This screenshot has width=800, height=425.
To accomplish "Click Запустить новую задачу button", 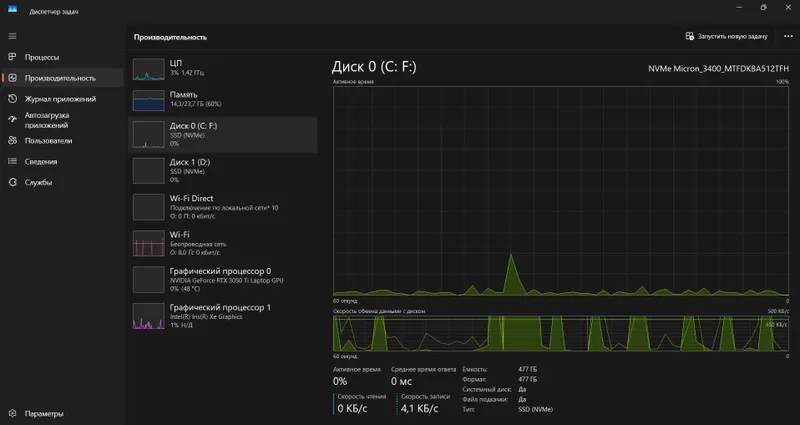I will 727,36.
